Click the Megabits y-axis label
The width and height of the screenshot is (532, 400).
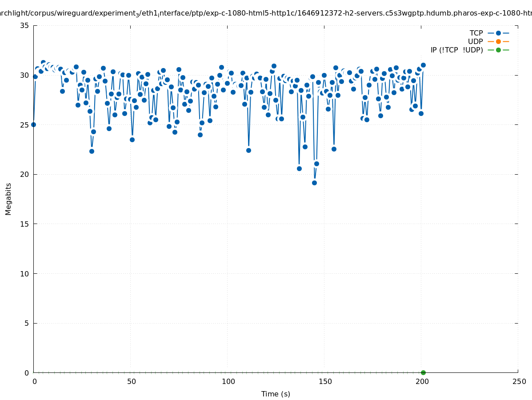[x=8, y=199]
